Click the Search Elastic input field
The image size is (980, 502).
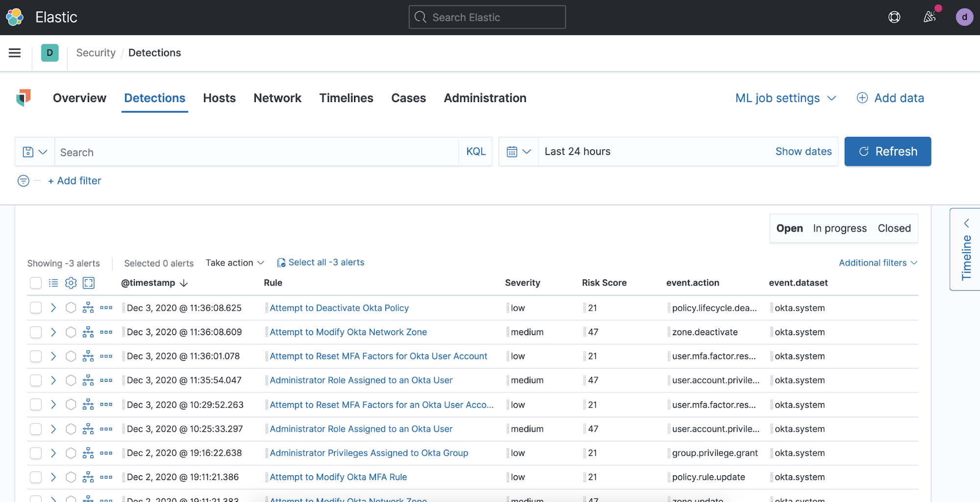point(487,17)
